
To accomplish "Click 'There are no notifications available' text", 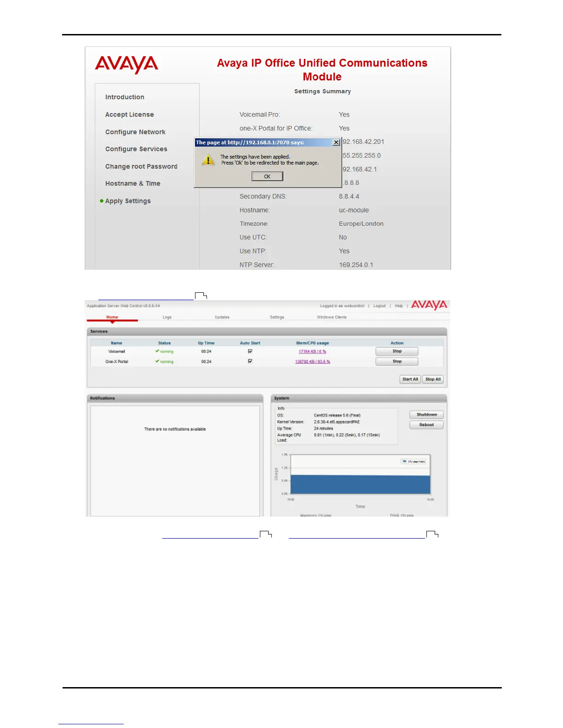I will point(175,429).
